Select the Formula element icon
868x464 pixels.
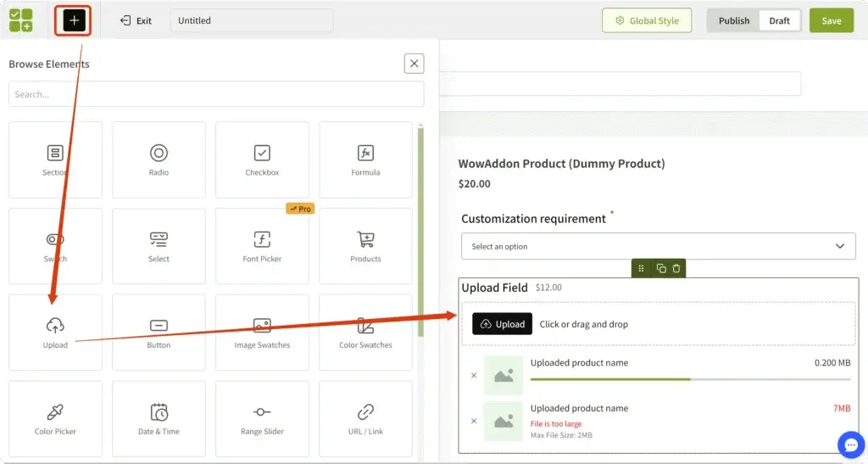point(365,159)
